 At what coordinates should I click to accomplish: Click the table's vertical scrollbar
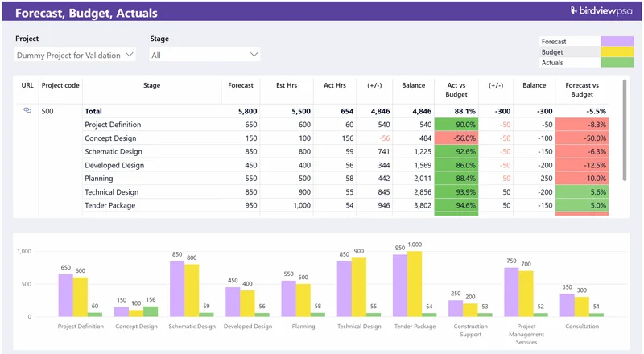click(625, 129)
